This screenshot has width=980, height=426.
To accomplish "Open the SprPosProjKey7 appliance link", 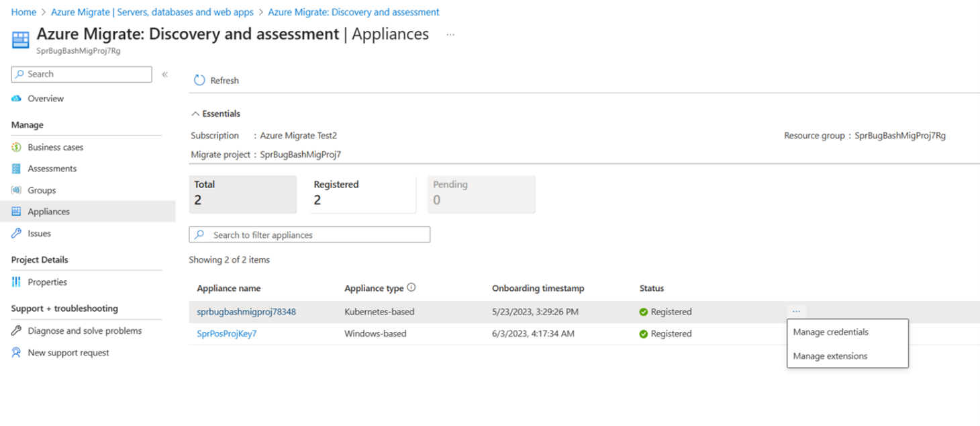I will 226,333.
